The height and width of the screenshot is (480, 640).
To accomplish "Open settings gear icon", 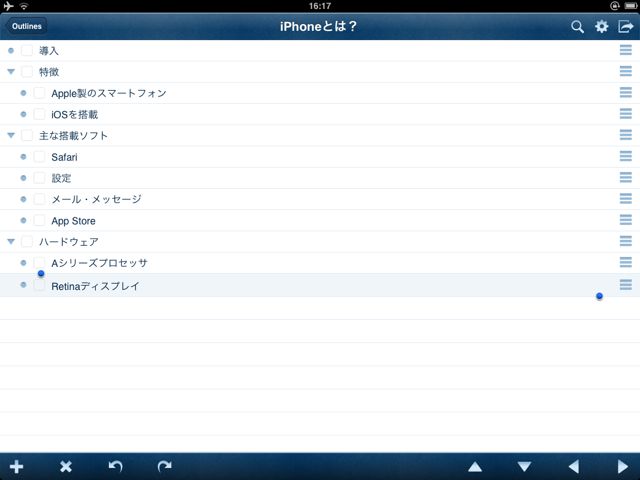I will click(601, 27).
